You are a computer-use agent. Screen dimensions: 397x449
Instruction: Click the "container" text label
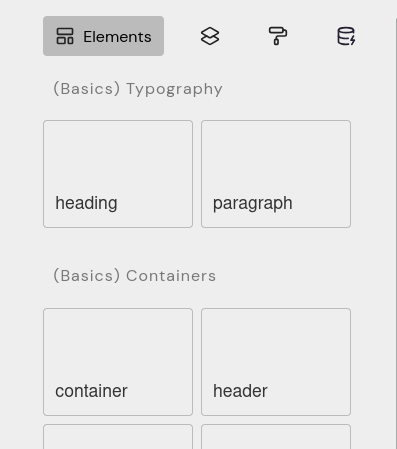click(x=91, y=391)
